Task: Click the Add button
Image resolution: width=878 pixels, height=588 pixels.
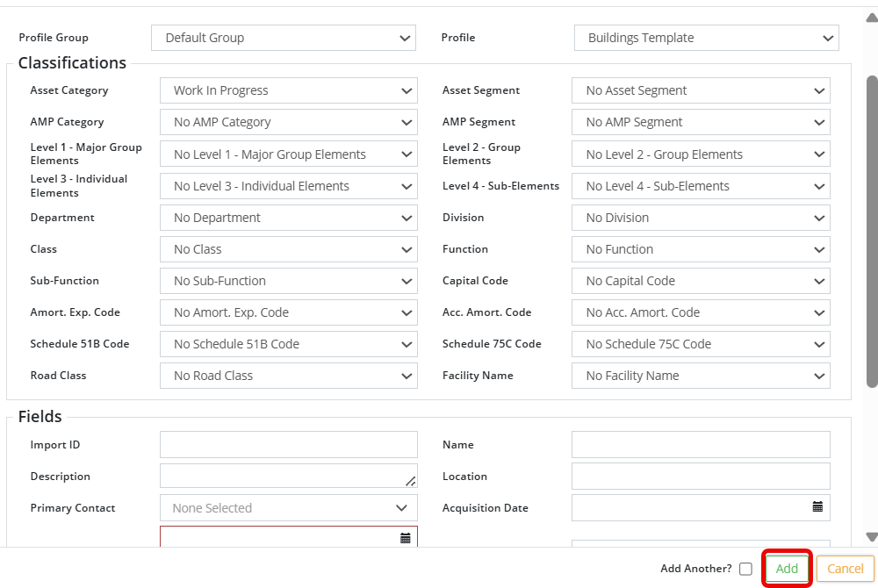Action: tap(787, 569)
